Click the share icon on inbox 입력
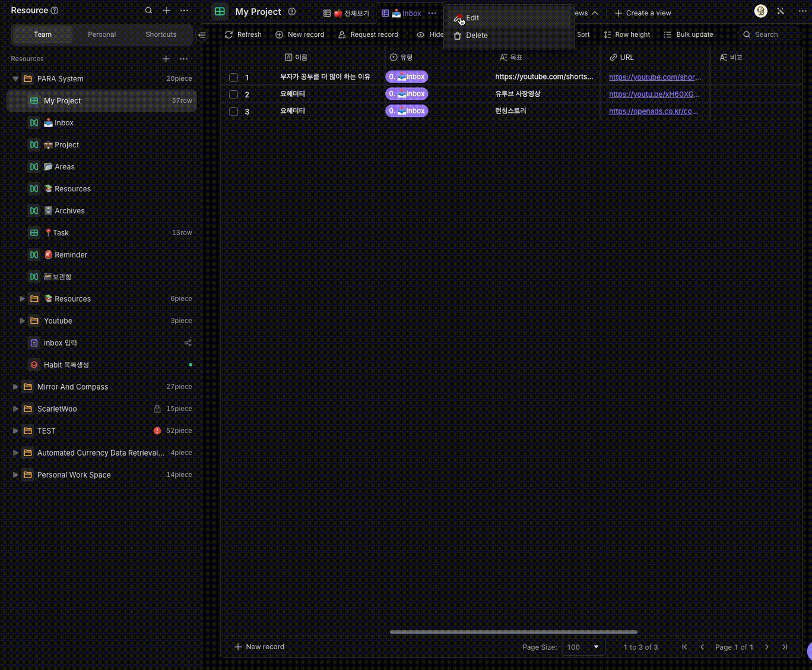The width and height of the screenshot is (812, 670). pos(188,343)
